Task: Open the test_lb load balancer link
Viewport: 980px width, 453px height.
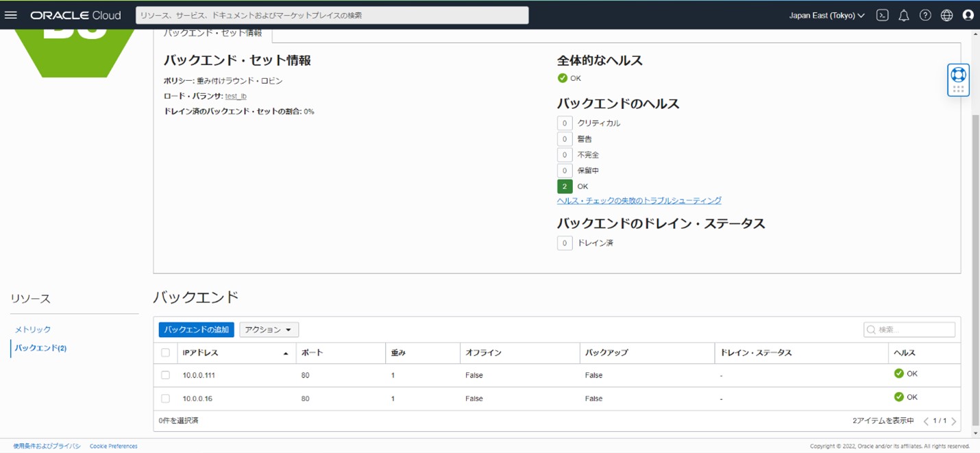Action: pyautogui.click(x=235, y=96)
